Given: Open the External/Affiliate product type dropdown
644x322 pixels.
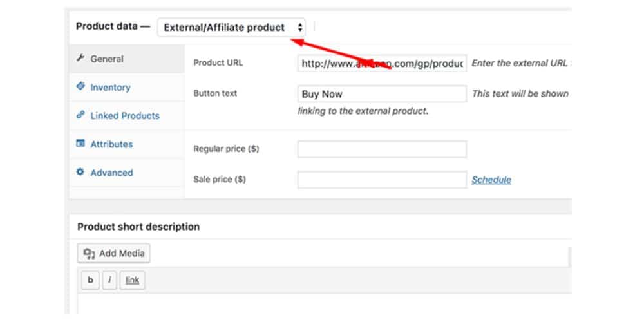Looking at the screenshot, I should coord(232,28).
